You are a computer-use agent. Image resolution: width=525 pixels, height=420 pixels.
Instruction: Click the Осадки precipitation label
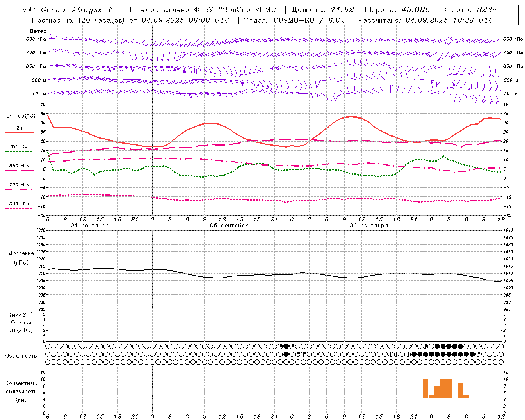pos(21,322)
